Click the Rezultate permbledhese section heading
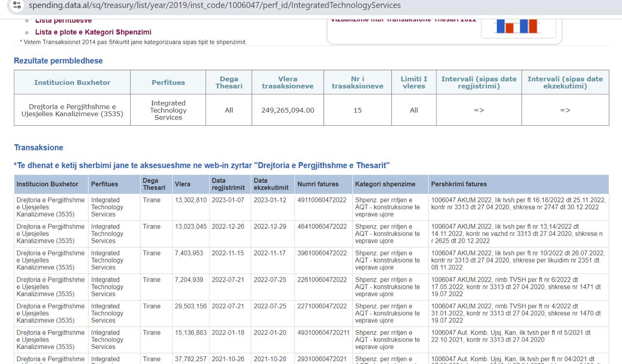This screenshot has height=364, width=622. (58, 61)
